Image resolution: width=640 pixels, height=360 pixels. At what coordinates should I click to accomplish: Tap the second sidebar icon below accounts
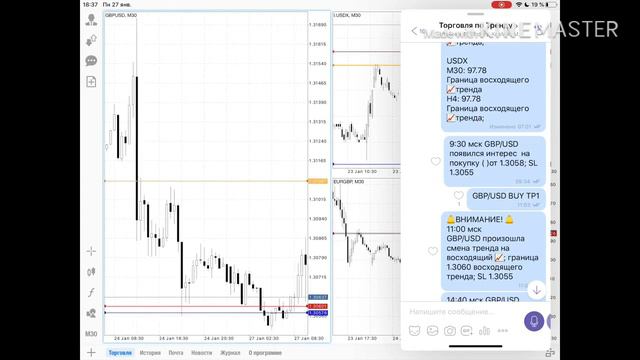91,40
